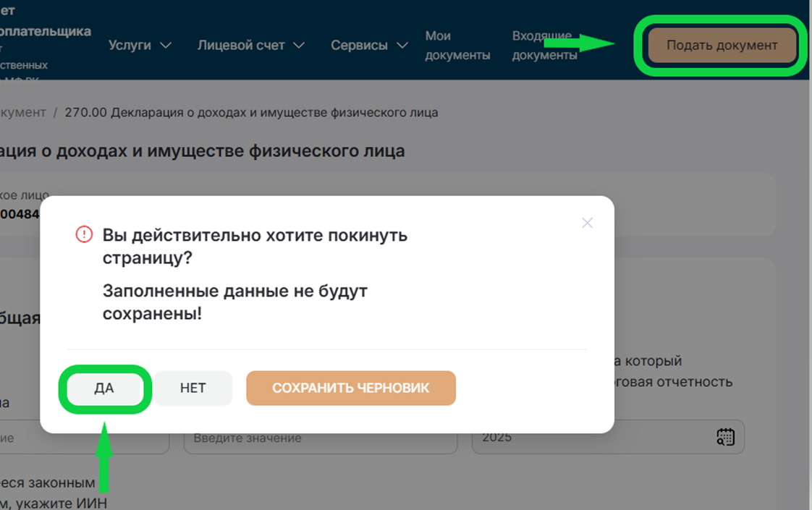Expand the Лицевой счет menu
The width and height of the screenshot is (812, 510).
click(250, 46)
